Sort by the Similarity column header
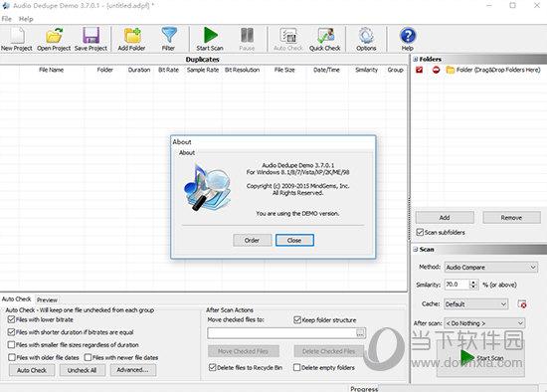547x392 pixels. pyautogui.click(x=366, y=70)
